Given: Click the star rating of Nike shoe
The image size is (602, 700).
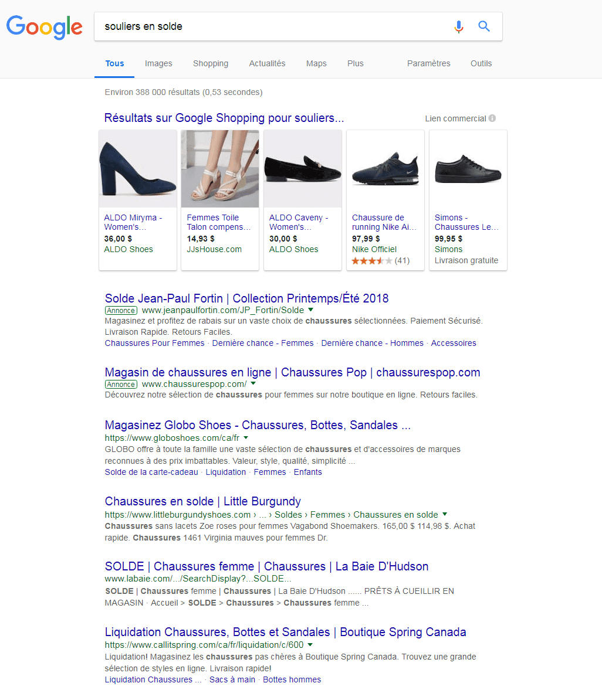Looking at the screenshot, I should (372, 261).
